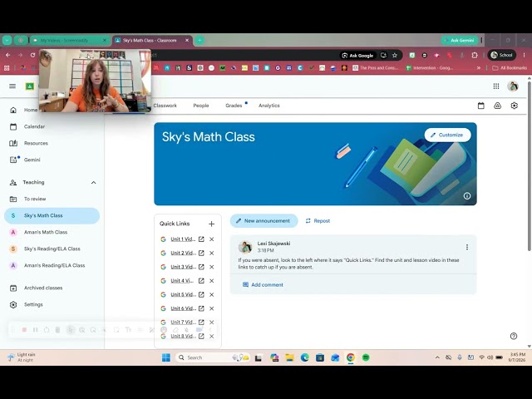This screenshot has height=399, width=532.
Task: Open Unit 6 Vid external link icon
Action: pos(201,308)
